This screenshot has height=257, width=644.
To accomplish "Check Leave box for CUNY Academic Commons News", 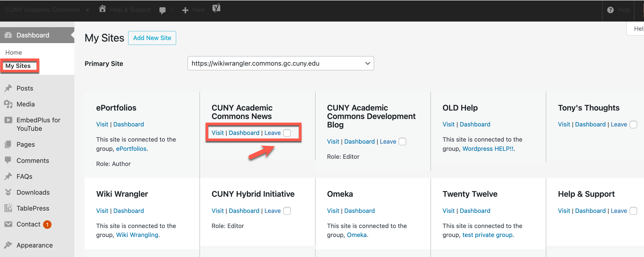I will point(287,133).
